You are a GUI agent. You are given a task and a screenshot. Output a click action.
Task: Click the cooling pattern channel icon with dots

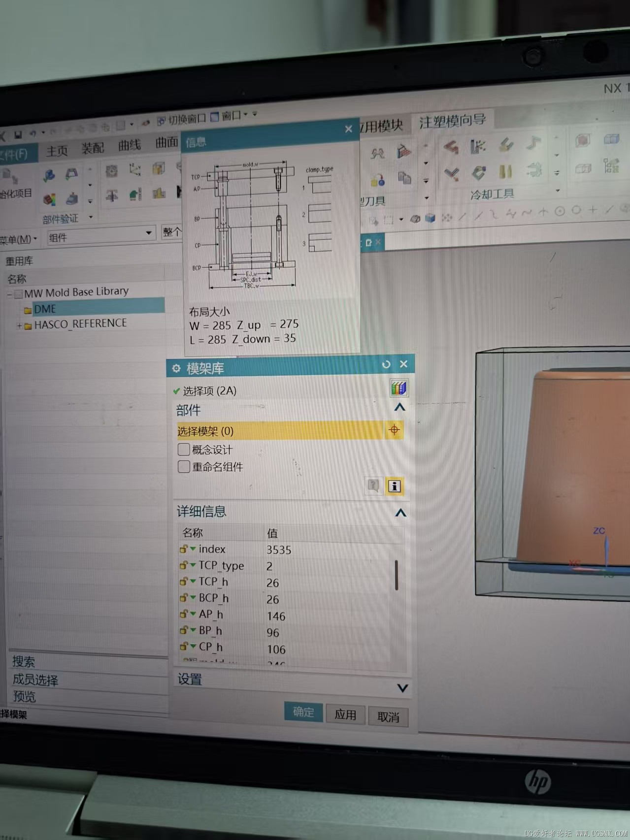[x=477, y=146]
